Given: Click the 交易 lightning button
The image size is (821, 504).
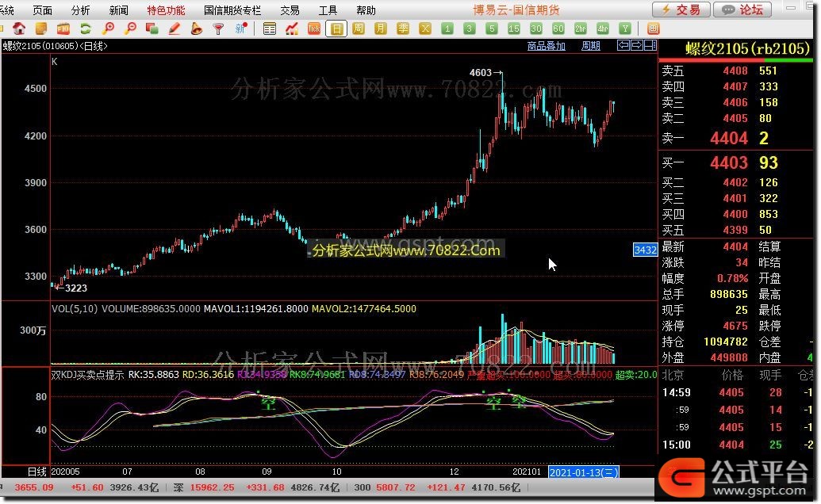Looking at the screenshot, I should [x=681, y=10].
